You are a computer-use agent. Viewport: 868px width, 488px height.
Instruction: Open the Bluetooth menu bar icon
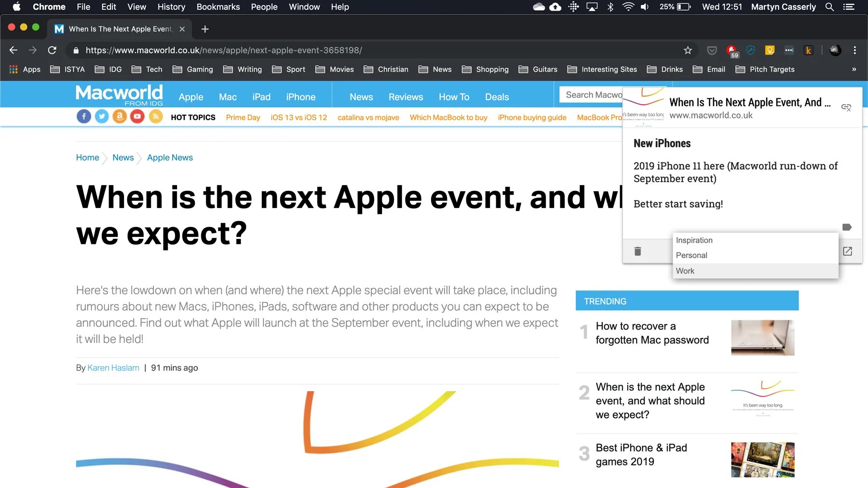(x=610, y=7)
